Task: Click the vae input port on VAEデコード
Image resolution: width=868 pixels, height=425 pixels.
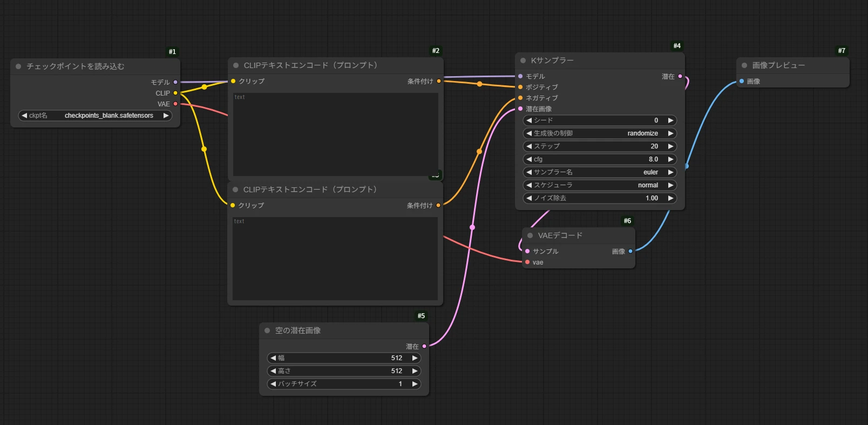Action: 527,262
